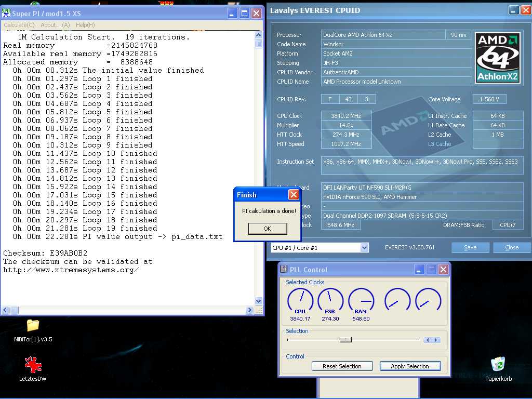Viewport: 532px width, 399px height.
Task: Click the CPUID Name value AMD Processor model unknown
Action: [x=396, y=82]
